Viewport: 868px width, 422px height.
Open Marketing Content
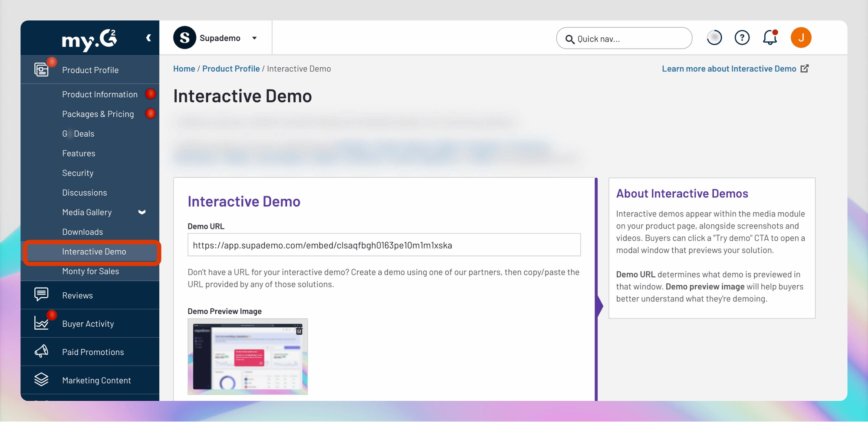[x=96, y=380]
